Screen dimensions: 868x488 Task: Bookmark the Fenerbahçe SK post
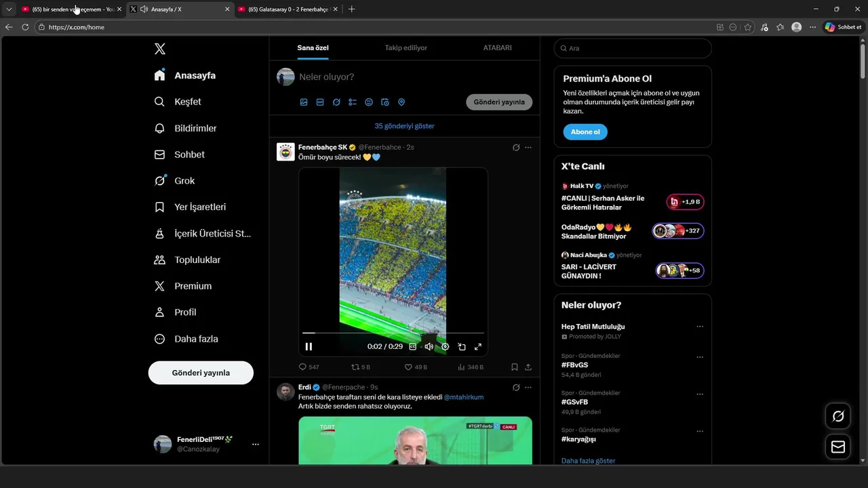tap(515, 367)
